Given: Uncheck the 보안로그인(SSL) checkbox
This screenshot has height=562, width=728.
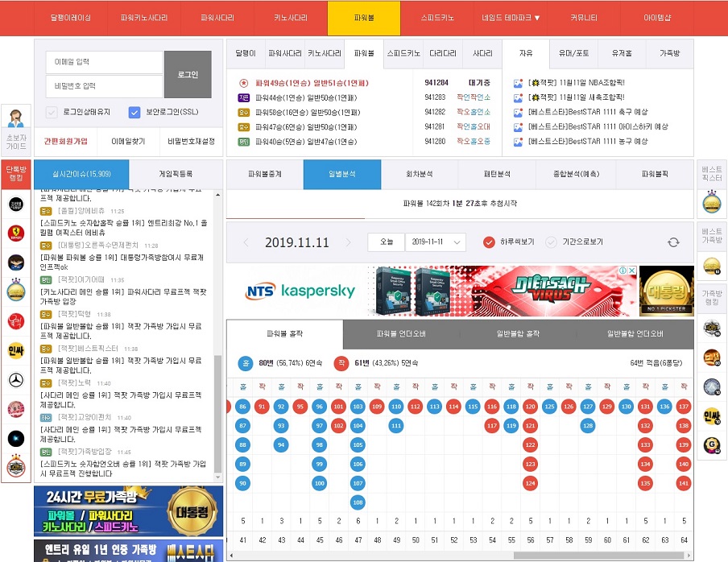Looking at the screenshot, I should pyautogui.click(x=134, y=112).
